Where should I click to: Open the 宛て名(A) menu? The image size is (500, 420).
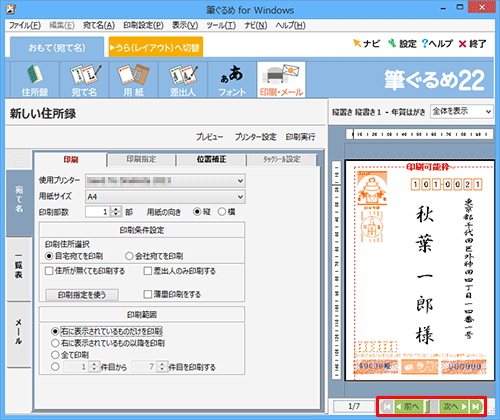[99, 25]
